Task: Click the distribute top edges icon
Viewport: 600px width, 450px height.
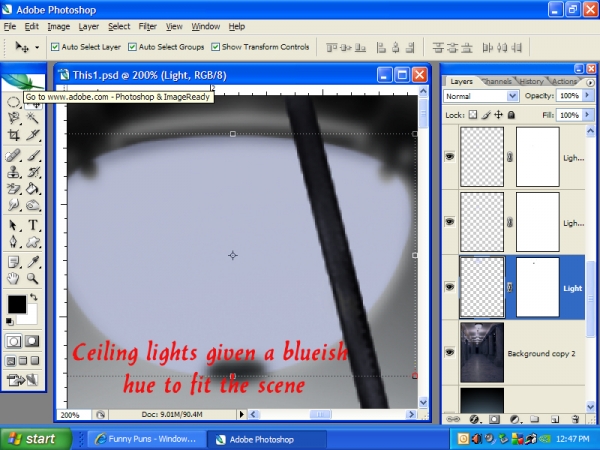Action: [x=438, y=48]
